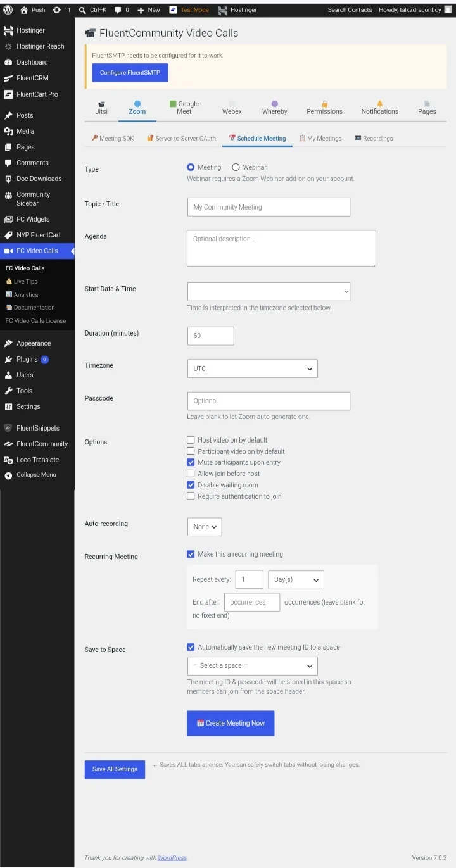
Task: Uncheck Make this a recurring meeting
Action: pyautogui.click(x=191, y=554)
